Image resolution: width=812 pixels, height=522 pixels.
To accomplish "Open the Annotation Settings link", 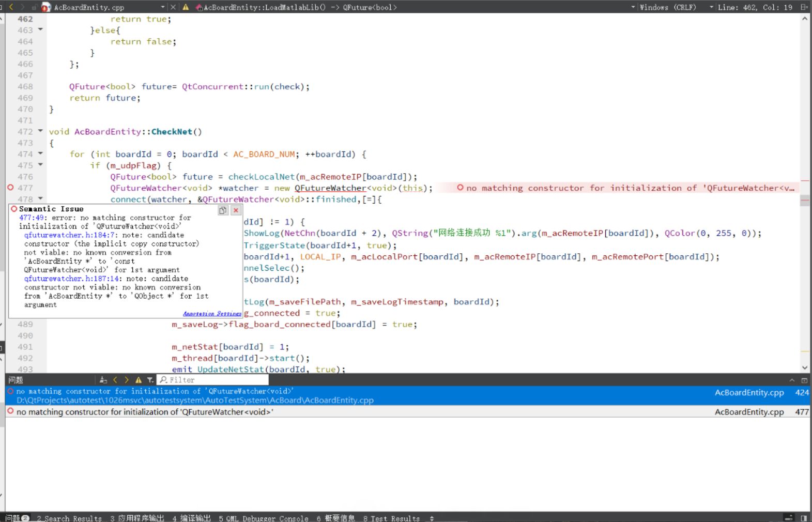I will pos(212,314).
